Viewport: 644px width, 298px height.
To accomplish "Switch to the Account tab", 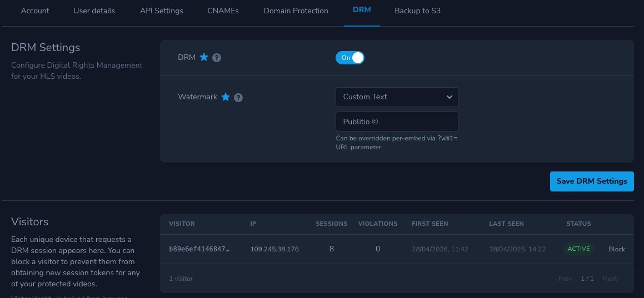I will pyautogui.click(x=35, y=11).
